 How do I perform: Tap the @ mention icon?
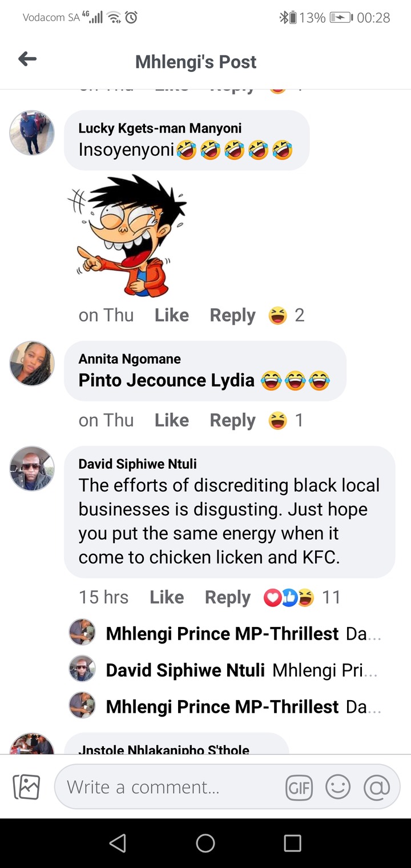click(x=377, y=787)
